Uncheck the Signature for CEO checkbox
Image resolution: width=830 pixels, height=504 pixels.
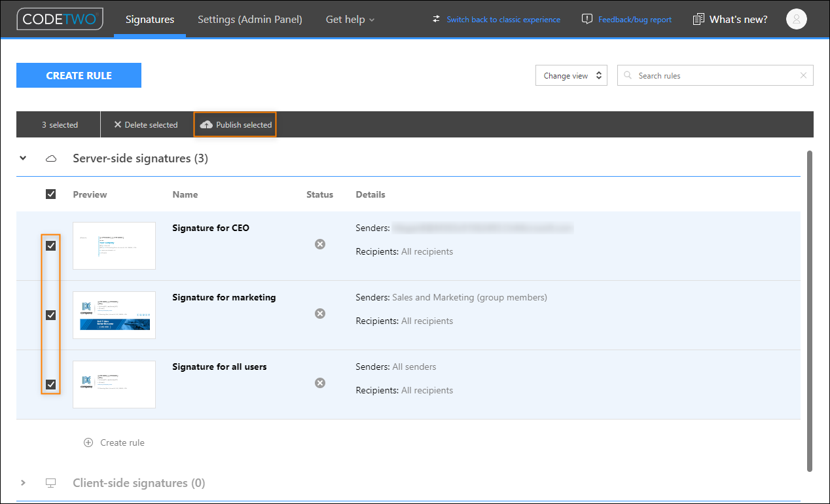pos(51,245)
